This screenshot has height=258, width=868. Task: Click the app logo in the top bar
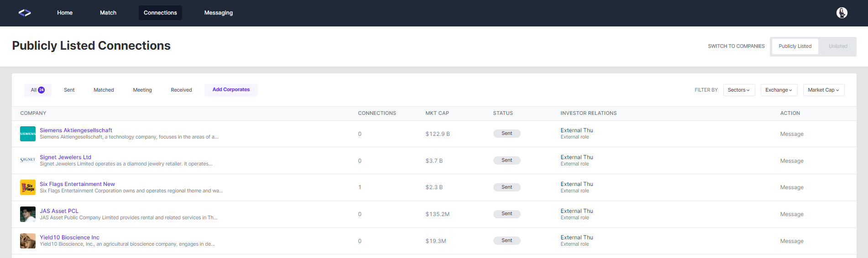coord(25,13)
